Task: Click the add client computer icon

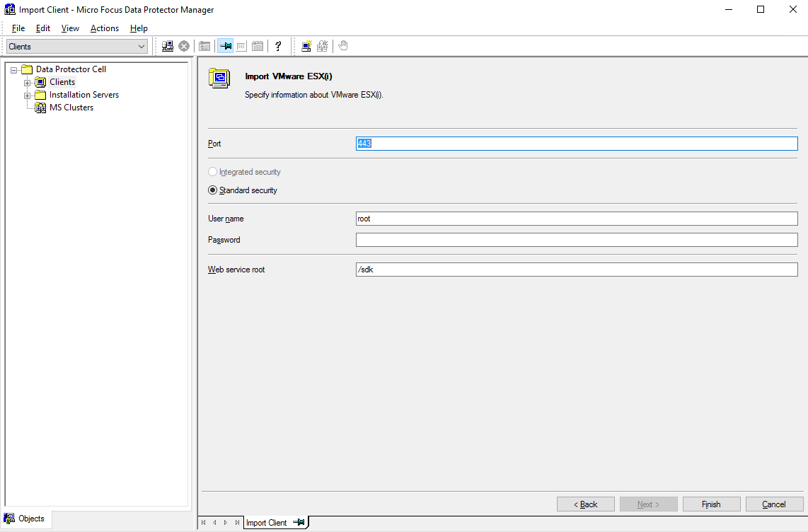Action: click(306, 47)
